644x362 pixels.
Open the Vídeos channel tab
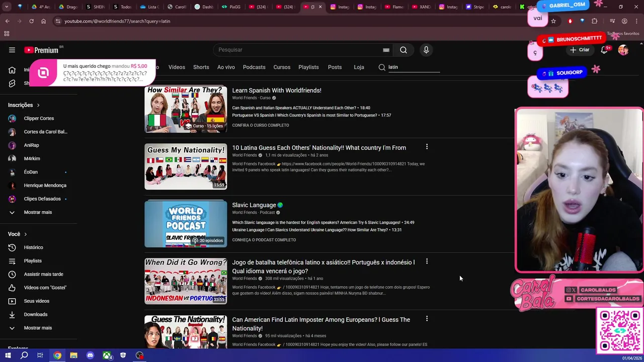coord(177,67)
